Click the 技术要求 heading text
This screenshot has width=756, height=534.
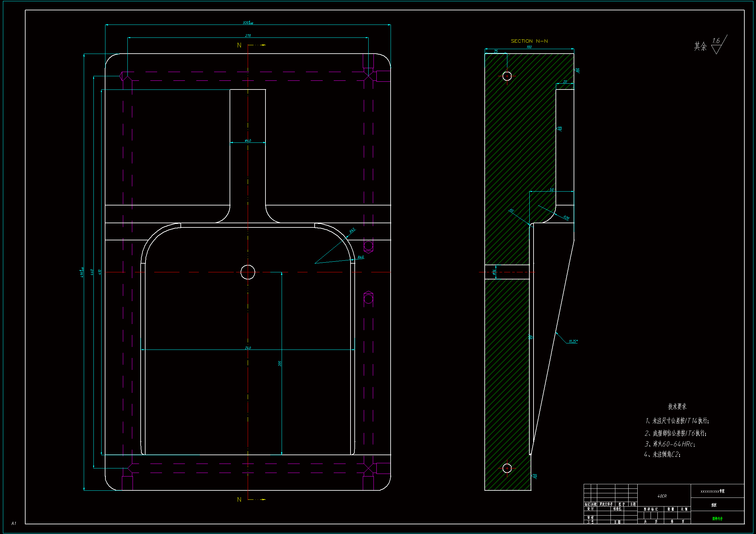pos(677,406)
